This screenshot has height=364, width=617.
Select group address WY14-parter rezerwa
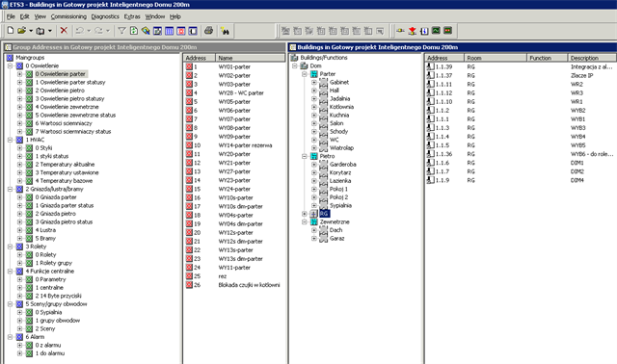click(x=245, y=145)
